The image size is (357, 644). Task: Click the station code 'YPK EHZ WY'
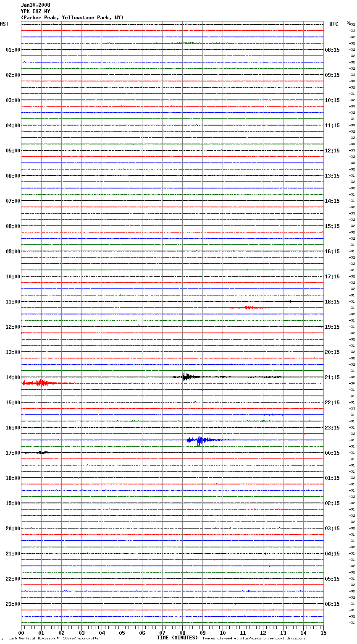(35, 11)
